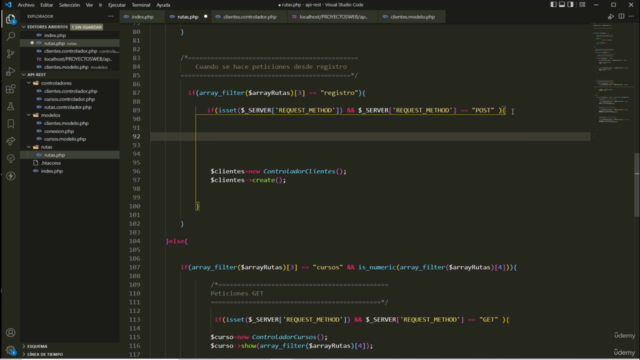Image resolution: width=640 pixels, height=360 pixels.
Task: Open the Search view in activity bar
Action: 11,36
